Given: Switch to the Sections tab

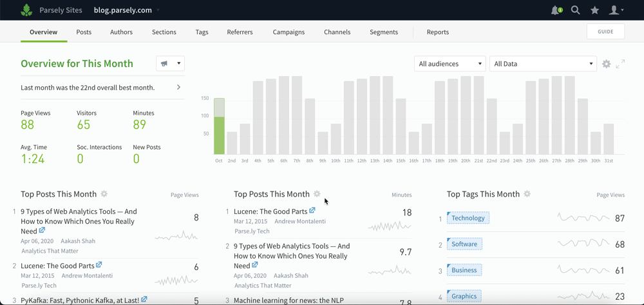Looking at the screenshot, I should (x=164, y=32).
